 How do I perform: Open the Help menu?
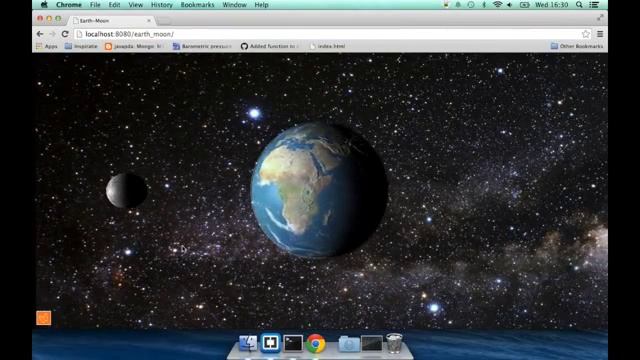point(261,5)
